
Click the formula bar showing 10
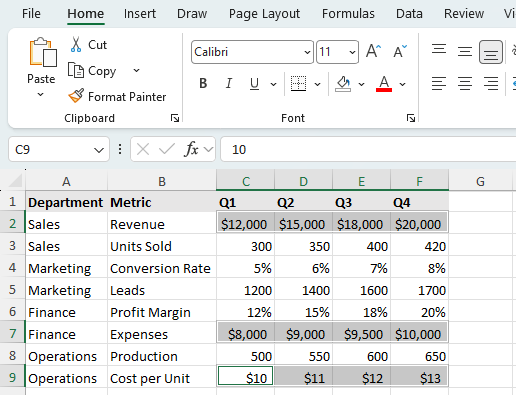[368, 149]
